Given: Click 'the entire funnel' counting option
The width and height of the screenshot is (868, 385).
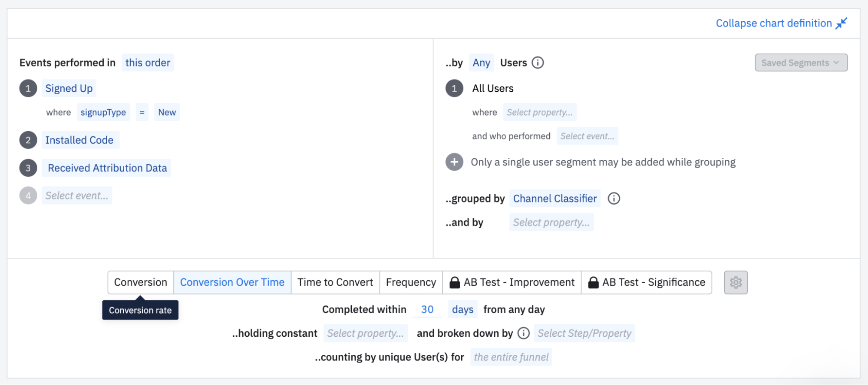Looking at the screenshot, I should [x=511, y=357].
